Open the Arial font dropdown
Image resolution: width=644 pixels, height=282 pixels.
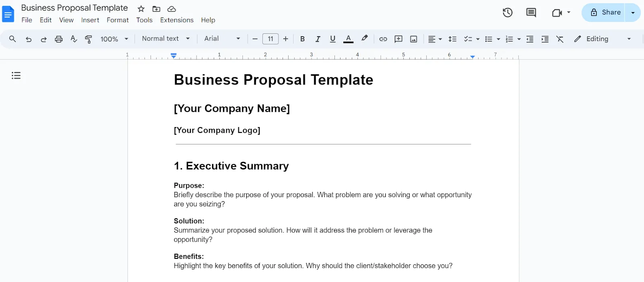tap(222, 39)
